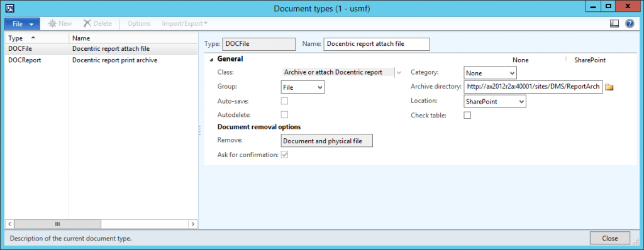
Task: Edit the Name input field
Action: [377, 44]
